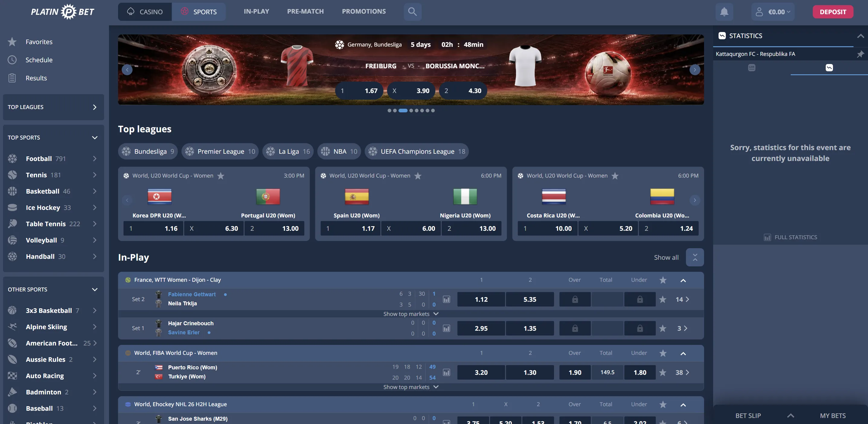Collapse all In-Play sections button

click(x=695, y=257)
